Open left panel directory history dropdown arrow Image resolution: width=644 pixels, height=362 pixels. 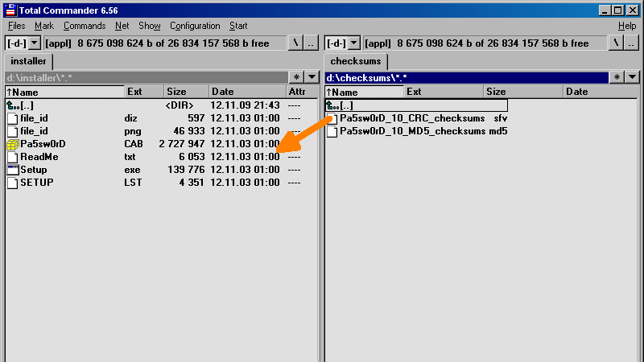[x=312, y=77]
